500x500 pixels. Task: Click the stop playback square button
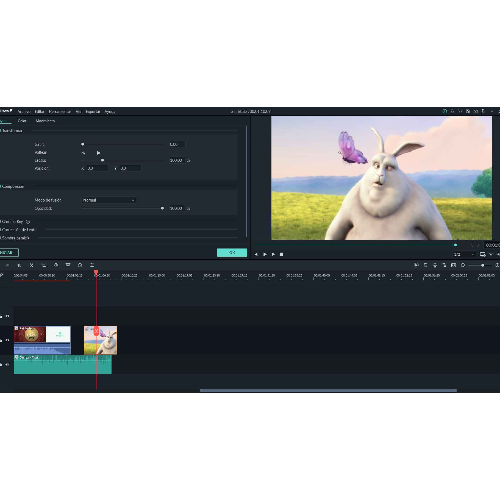pyautogui.click(x=281, y=254)
